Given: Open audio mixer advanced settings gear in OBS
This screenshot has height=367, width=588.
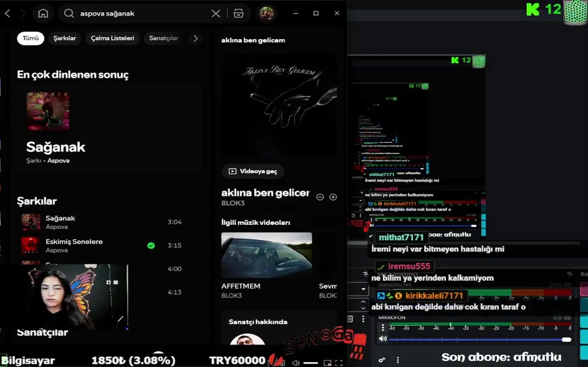Looking at the screenshot, I should 382,360.
